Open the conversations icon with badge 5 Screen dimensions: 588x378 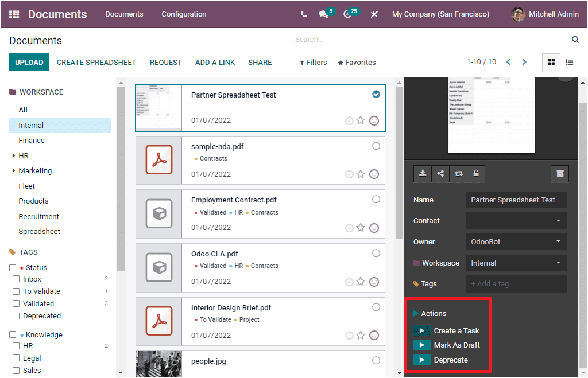[323, 14]
